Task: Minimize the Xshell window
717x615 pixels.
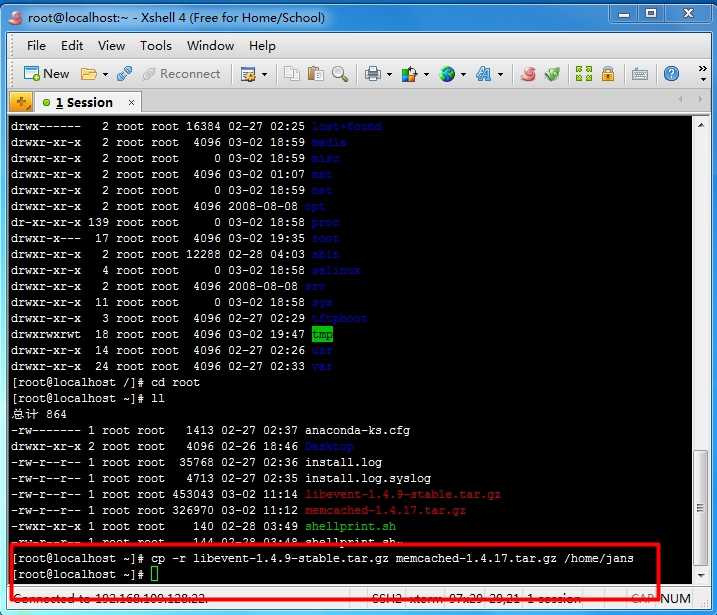Action: [624, 14]
